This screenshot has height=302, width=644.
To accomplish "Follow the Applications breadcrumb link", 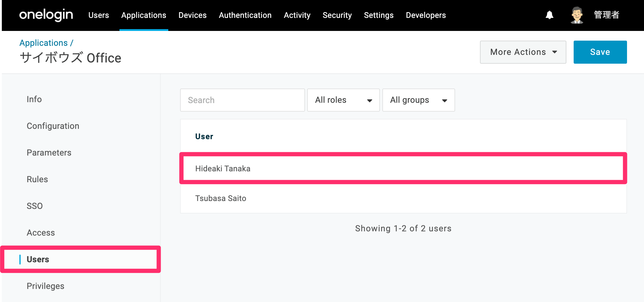I will [44, 43].
